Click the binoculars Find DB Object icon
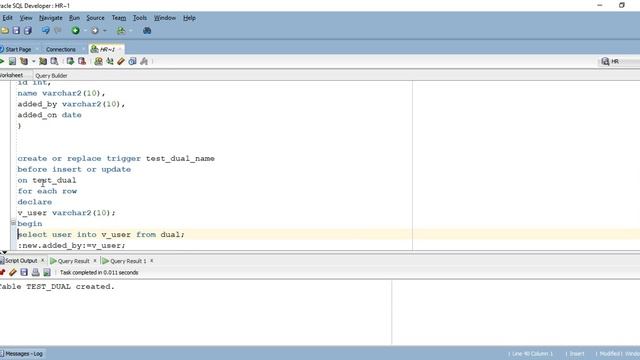The width and height of the screenshot is (640, 360). (147, 31)
